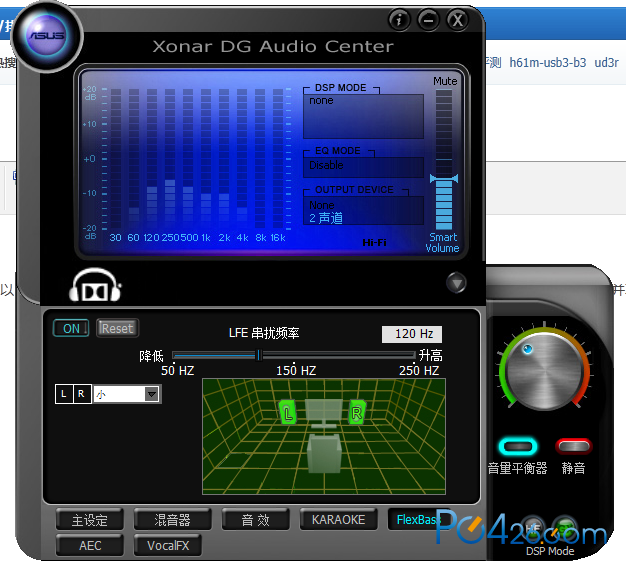626x563 pixels.
Task: Switch to the KARAOKE tab
Action: [x=338, y=520]
